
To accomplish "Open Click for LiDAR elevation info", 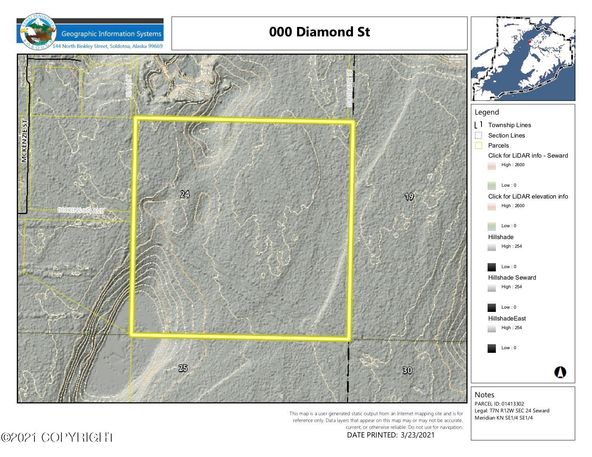I will pyautogui.click(x=528, y=196).
